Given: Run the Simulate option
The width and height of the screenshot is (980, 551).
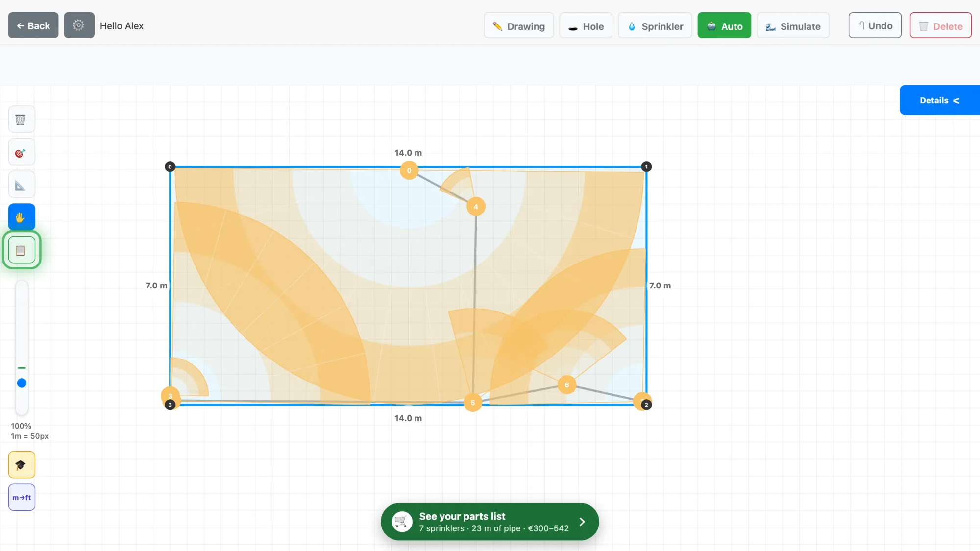Looking at the screenshot, I should click(x=793, y=26).
